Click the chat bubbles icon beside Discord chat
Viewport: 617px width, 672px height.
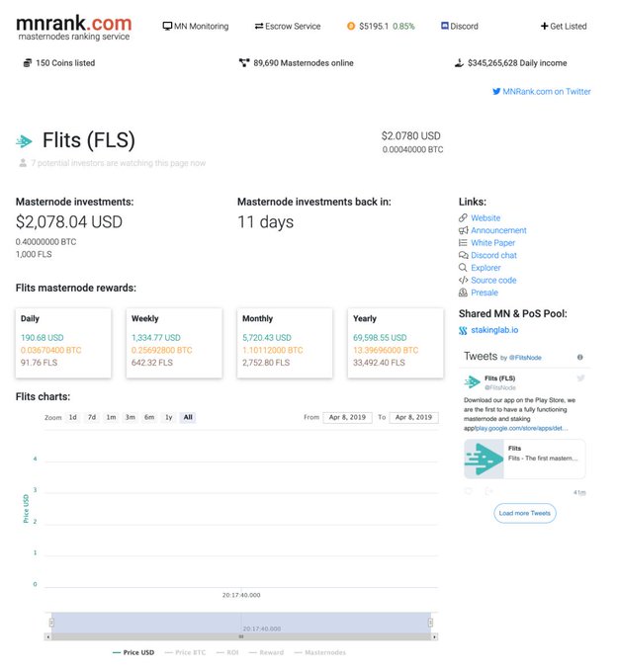point(463,255)
